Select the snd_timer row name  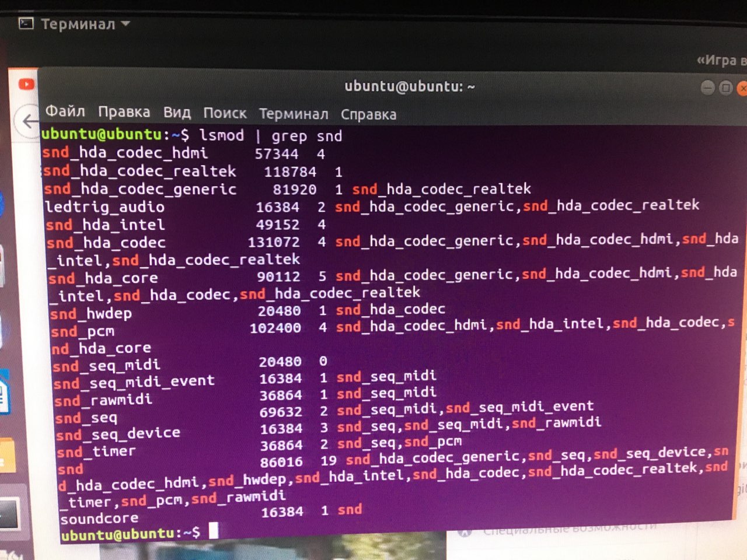pos(96,452)
